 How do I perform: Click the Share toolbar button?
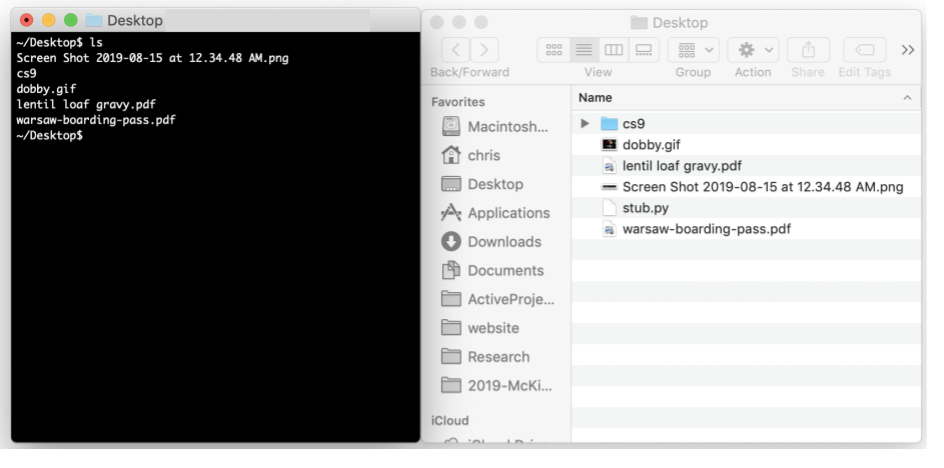point(808,50)
